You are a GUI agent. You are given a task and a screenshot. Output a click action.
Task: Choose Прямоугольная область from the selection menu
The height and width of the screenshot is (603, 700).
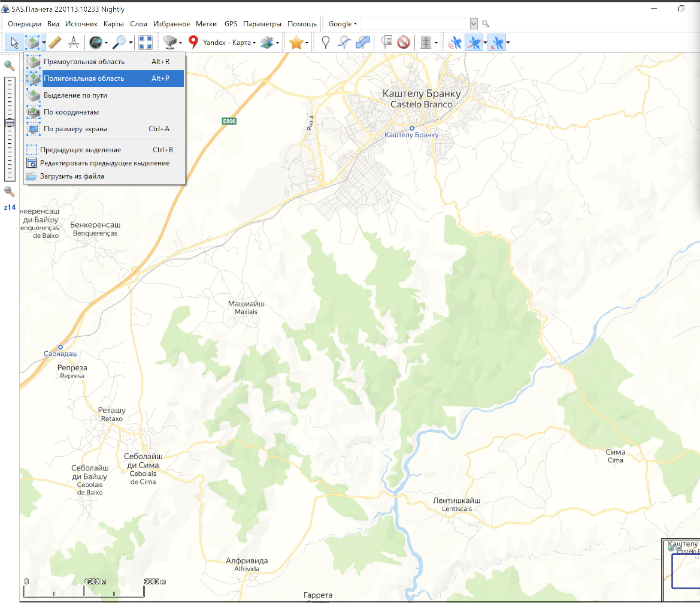click(105, 62)
